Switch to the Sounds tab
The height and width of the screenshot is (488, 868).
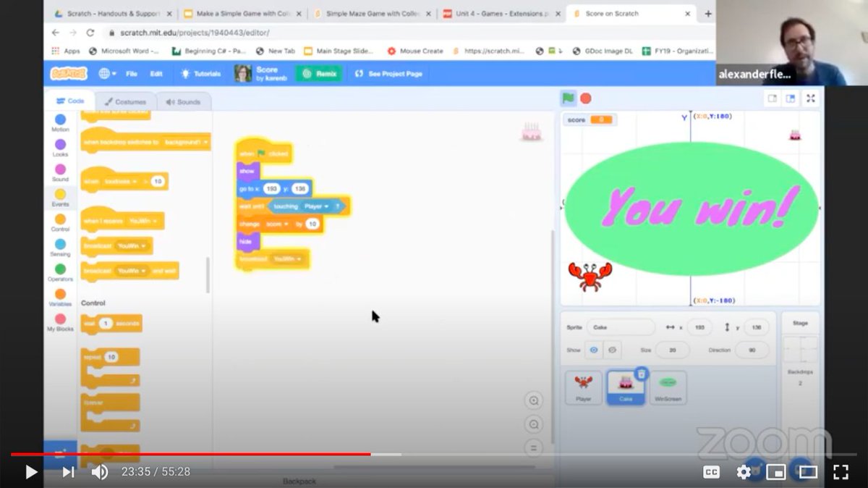[183, 101]
